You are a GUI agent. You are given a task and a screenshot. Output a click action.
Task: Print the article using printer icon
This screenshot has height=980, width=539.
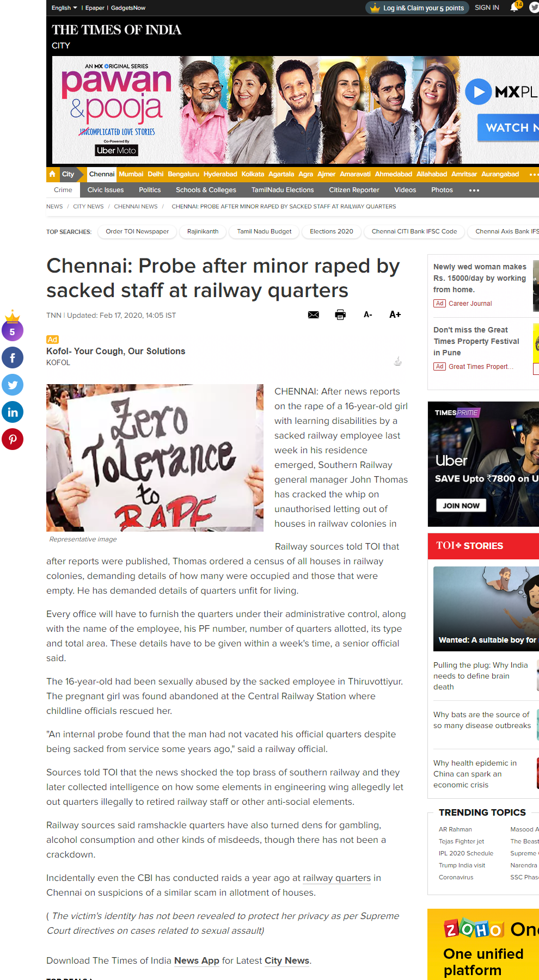(x=340, y=315)
